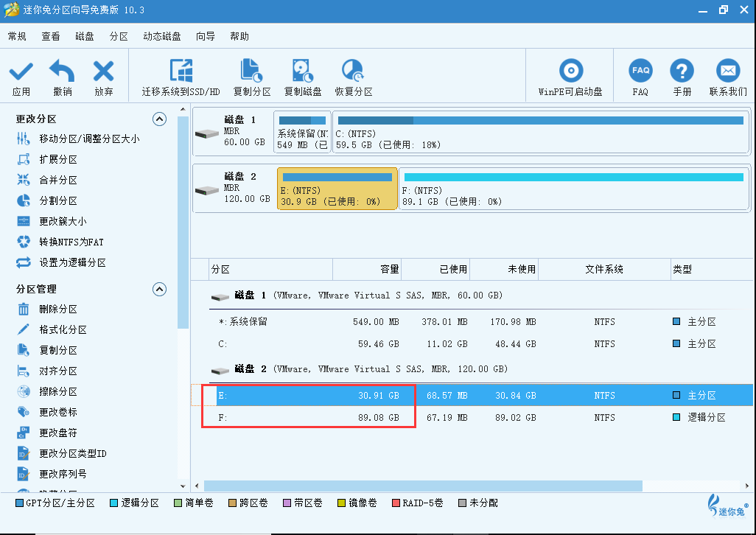Click the 撤销 (Undo) arrow icon
This screenshot has height=535, width=756.
coord(62,71)
